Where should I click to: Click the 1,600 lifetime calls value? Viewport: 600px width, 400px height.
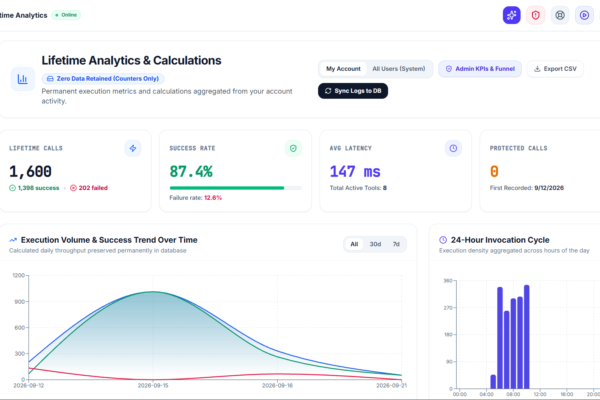[30, 171]
